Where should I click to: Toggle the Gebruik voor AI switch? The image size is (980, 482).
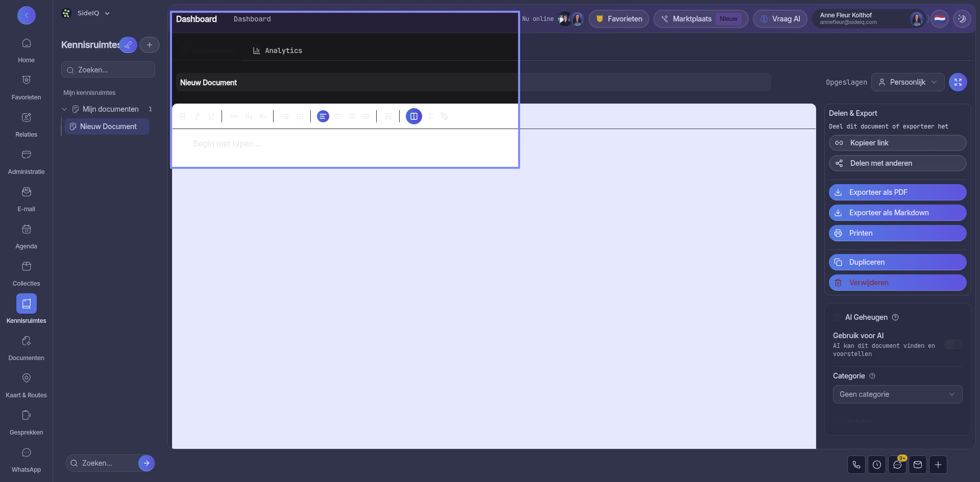click(x=953, y=344)
